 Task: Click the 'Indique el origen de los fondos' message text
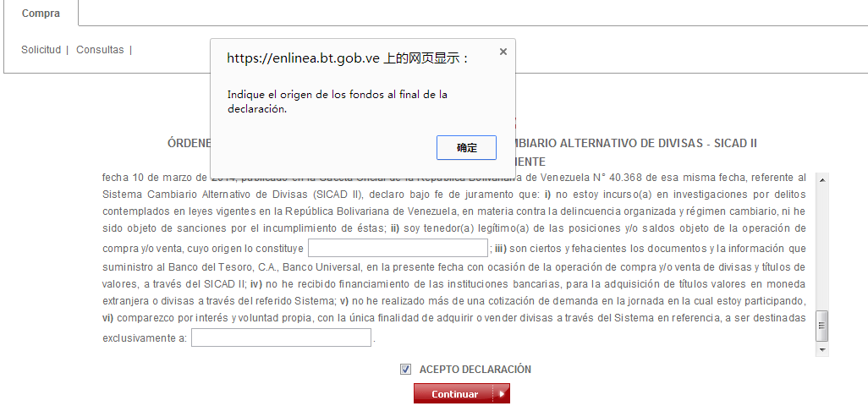[337, 101]
